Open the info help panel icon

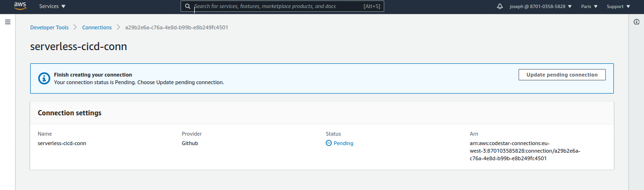(636, 22)
